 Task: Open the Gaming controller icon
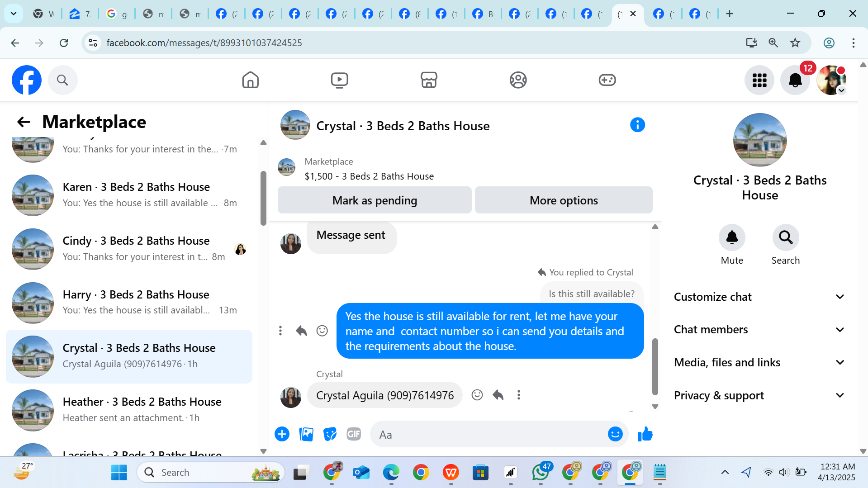click(x=607, y=80)
